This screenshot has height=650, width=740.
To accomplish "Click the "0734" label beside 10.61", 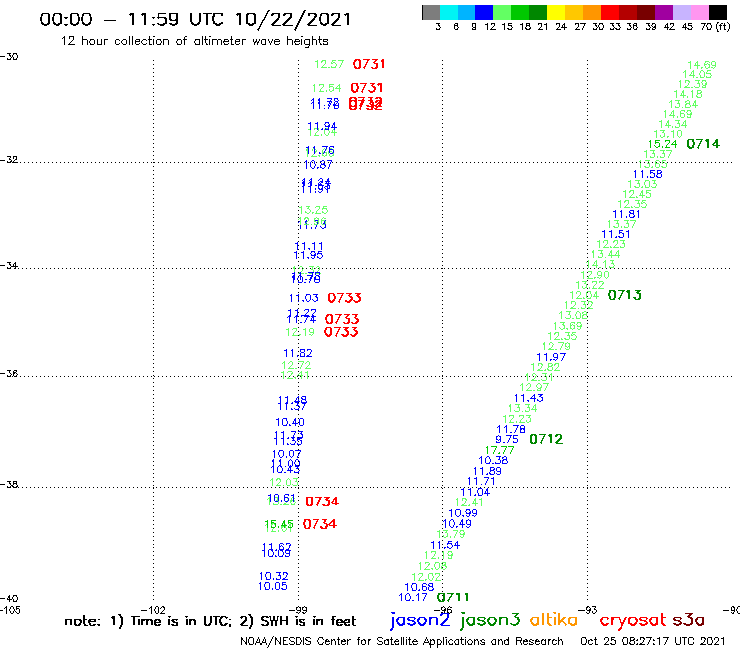I will [322, 502].
